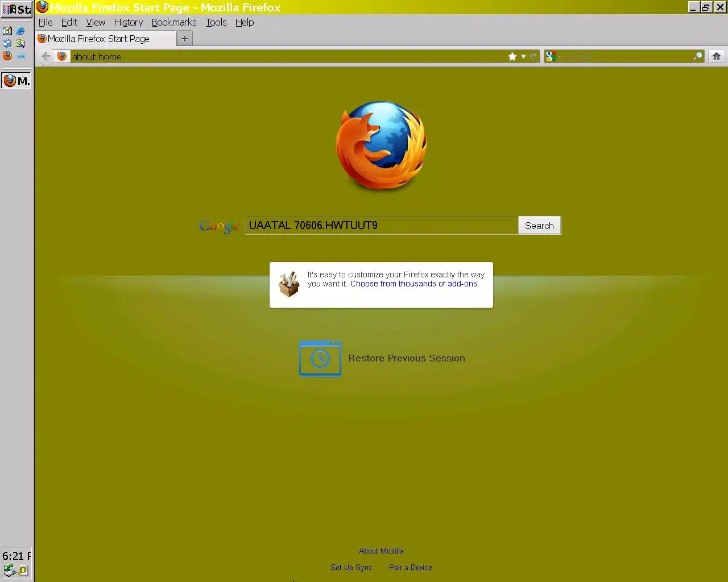The image size is (728, 582).
Task: Click the Windows Start button
Action: (16, 9)
